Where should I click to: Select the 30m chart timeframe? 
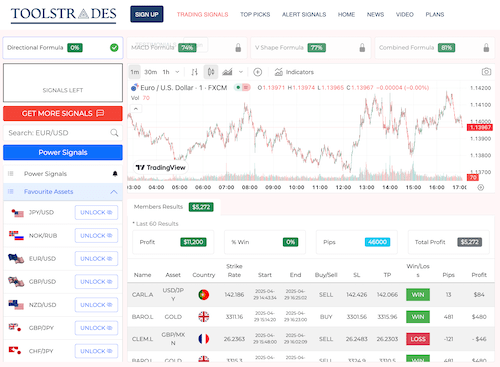(x=151, y=72)
